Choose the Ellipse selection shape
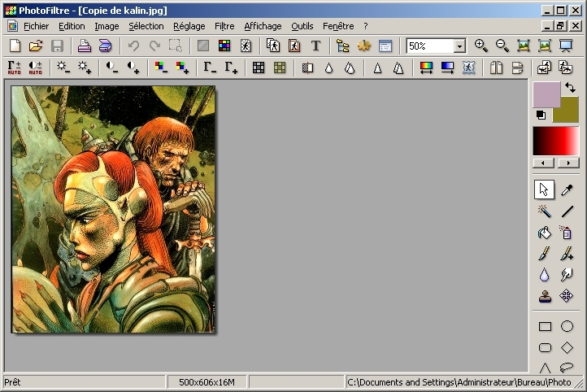The image size is (587, 392). (567, 327)
